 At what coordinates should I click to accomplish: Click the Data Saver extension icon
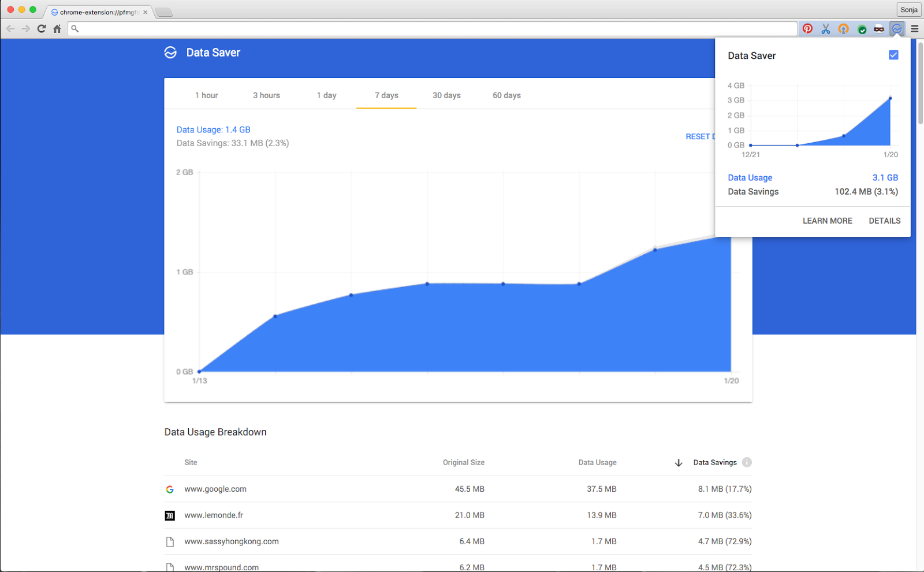896,28
